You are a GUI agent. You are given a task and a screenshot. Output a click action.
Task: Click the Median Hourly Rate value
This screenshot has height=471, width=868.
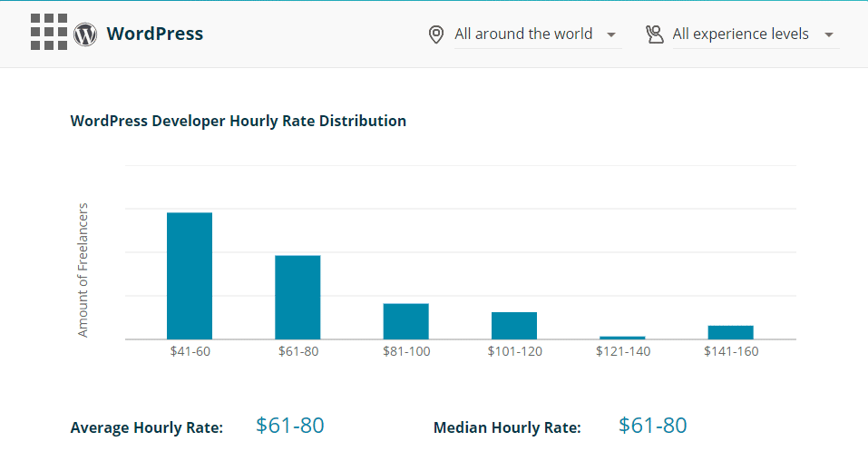pyautogui.click(x=652, y=426)
